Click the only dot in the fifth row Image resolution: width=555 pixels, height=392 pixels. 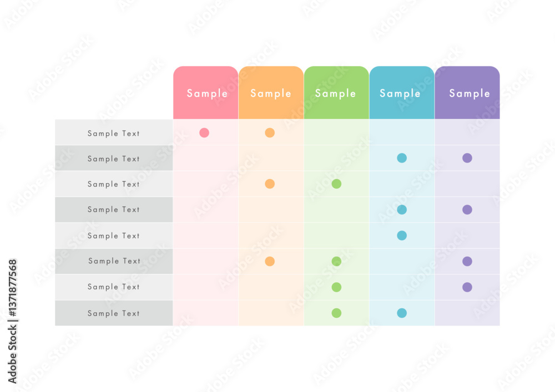click(x=402, y=236)
